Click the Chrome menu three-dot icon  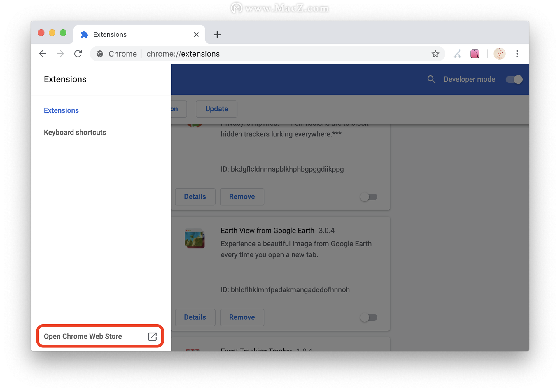point(517,54)
